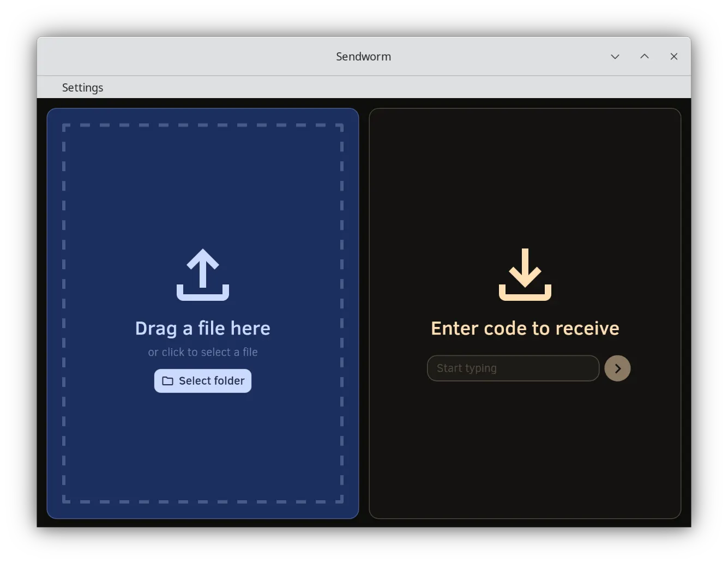Close the Sendworm window
This screenshot has height=564, width=728.
[x=674, y=57]
